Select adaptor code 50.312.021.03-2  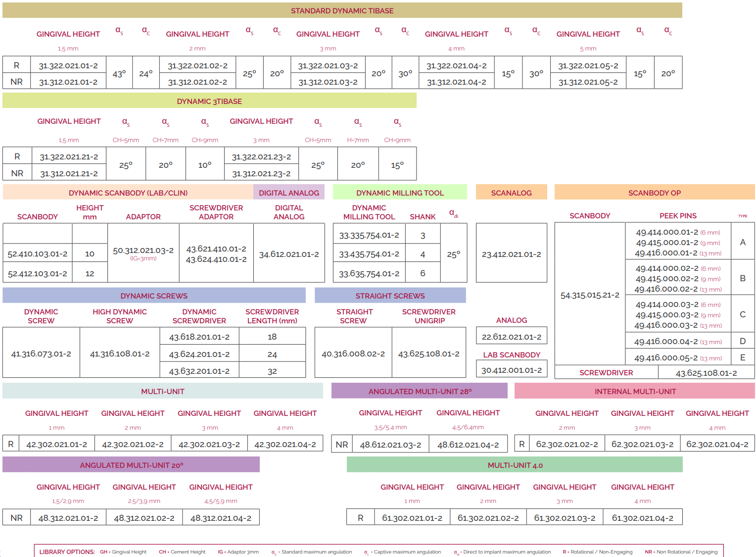[143, 251]
